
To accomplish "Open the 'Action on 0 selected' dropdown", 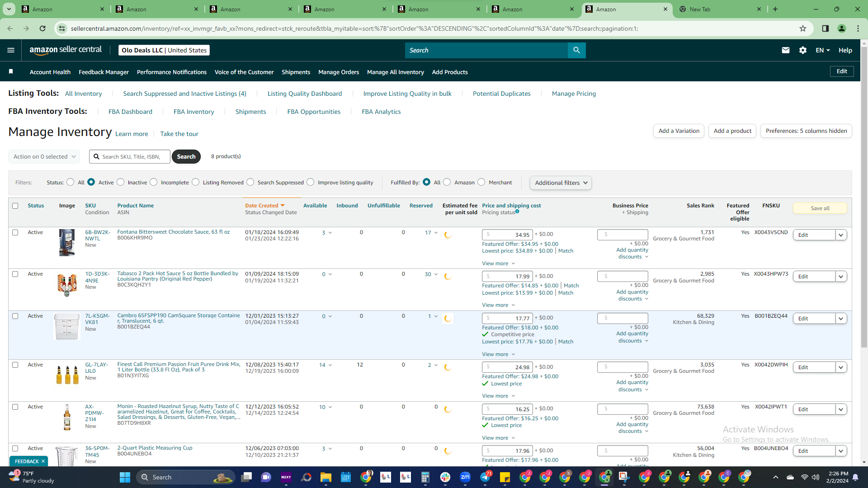I will [44, 156].
